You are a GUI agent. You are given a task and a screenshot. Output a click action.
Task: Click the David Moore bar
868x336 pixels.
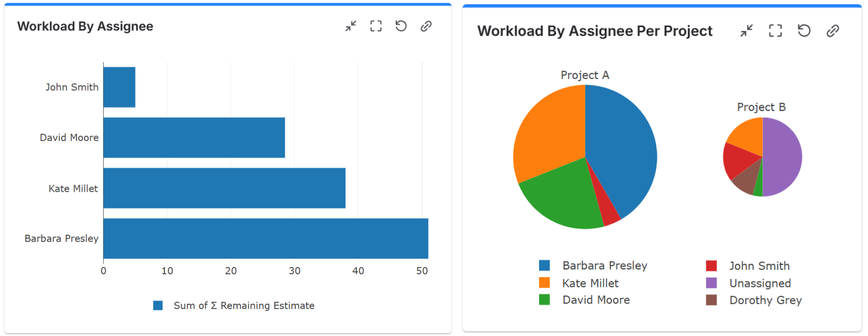click(x=194, y=138)
